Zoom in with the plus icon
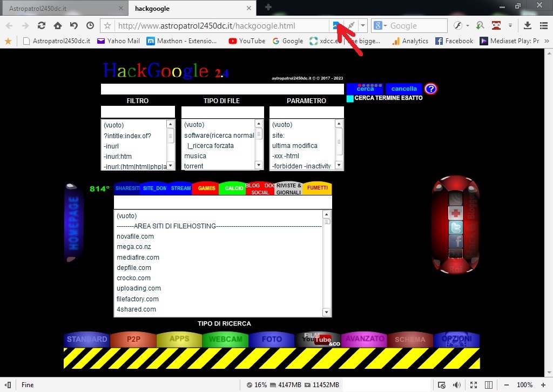The width and height of the screenshot is (553, 392). [x=543, y=385]
